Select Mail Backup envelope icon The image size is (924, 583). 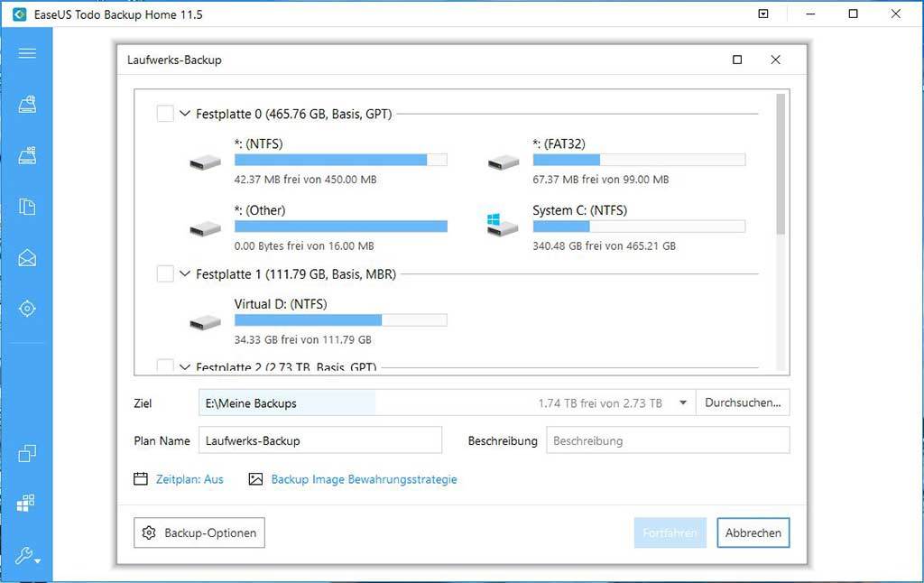coord(27,257)
